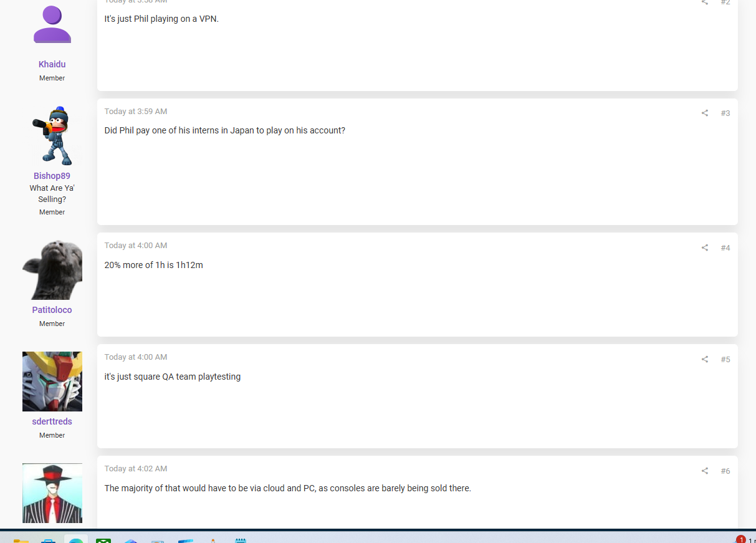The image size is (756, 543).
Task: Open Patitoloco's seal avatar picture
Action: [x=52, y=270]
